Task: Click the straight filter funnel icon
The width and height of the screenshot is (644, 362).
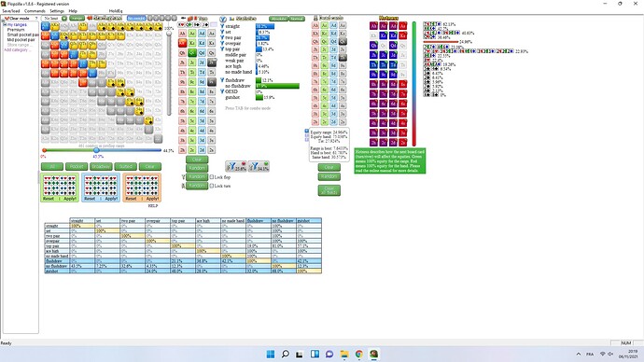Action: (222, 26)
